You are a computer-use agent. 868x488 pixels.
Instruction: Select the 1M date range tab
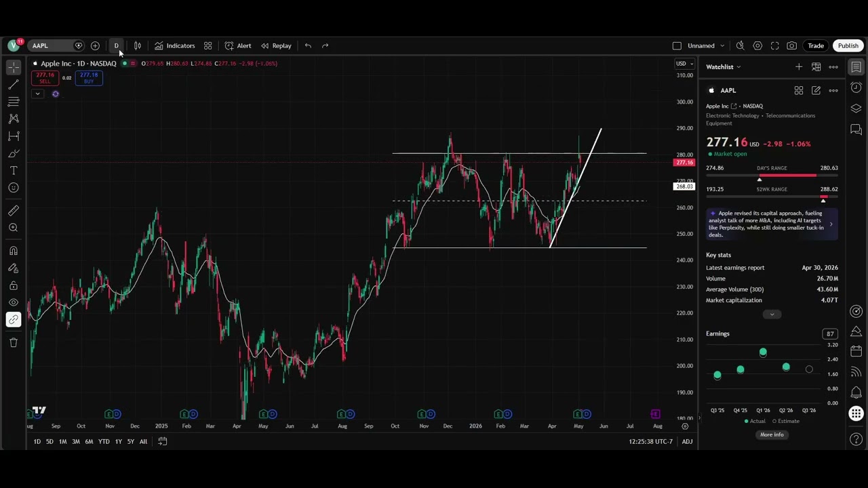(62, 442)
